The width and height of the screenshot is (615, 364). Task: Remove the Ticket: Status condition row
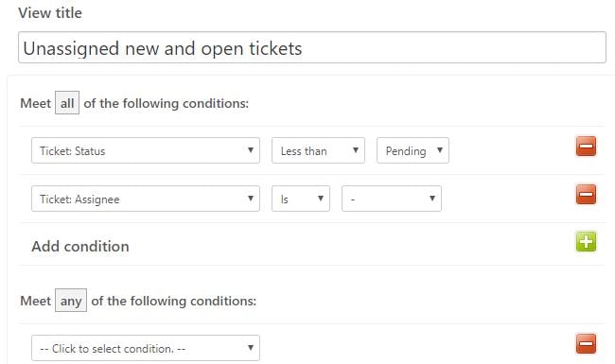tap(586, 147)
